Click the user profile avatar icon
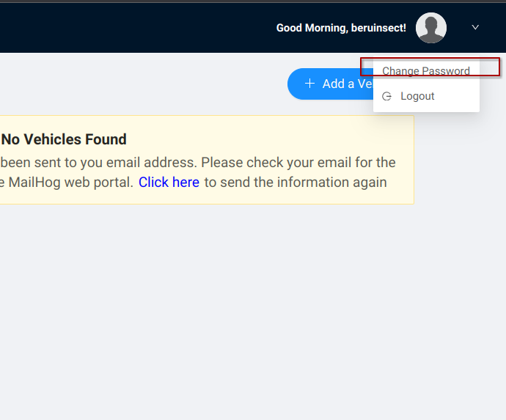This screenshot has width=506, height=420. coord(431,28)
